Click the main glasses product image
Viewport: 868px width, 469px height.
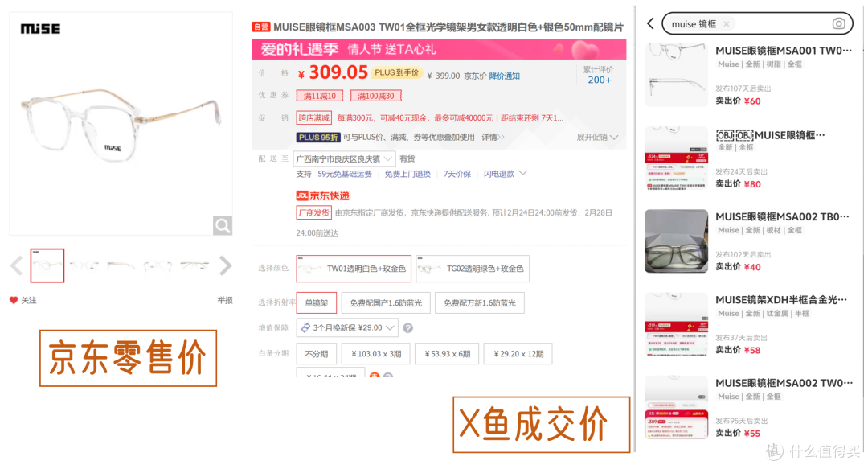coord(121,124)
